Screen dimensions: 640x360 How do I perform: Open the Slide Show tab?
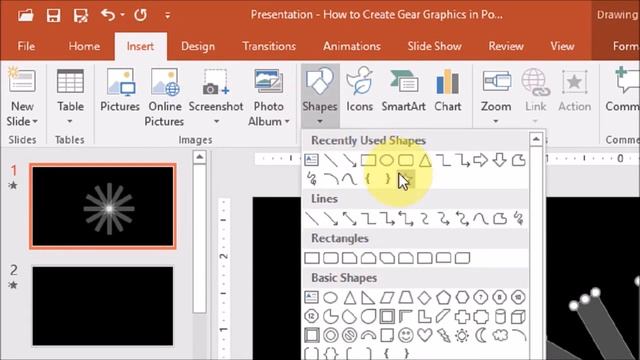[x=434, y=46]
